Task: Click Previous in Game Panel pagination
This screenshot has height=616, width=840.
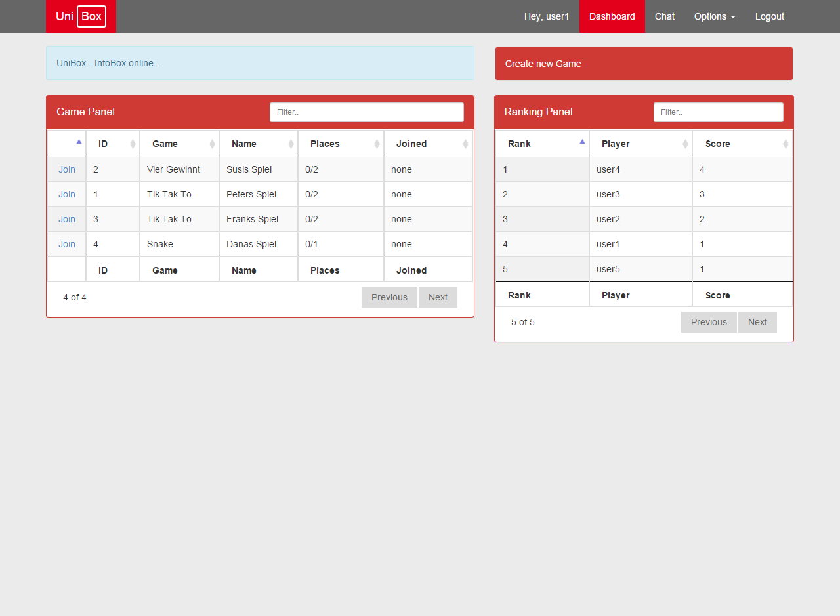Action: point(389,297)
